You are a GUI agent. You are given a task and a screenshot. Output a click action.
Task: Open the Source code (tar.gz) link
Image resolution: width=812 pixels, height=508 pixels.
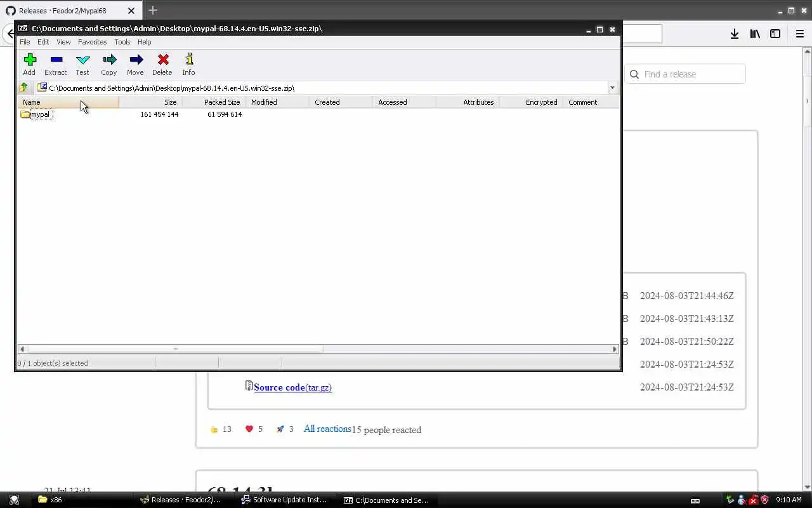point(292,387)
